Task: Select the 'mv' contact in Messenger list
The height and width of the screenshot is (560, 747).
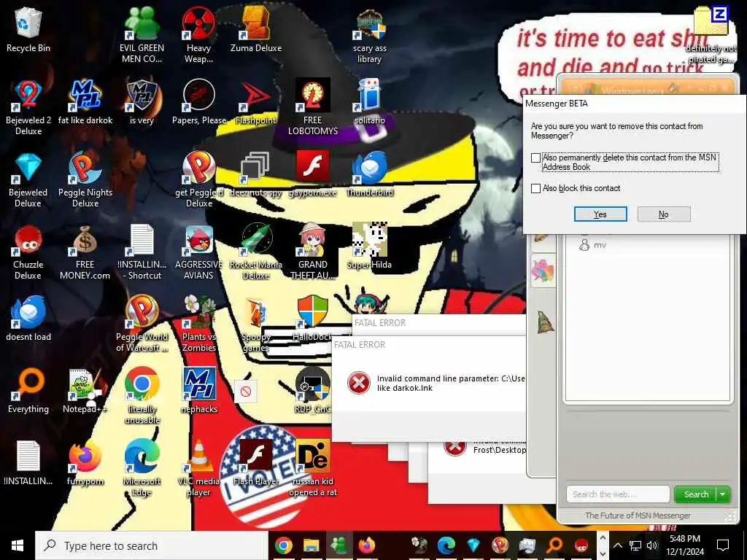Action: click(x=592, y=245)
